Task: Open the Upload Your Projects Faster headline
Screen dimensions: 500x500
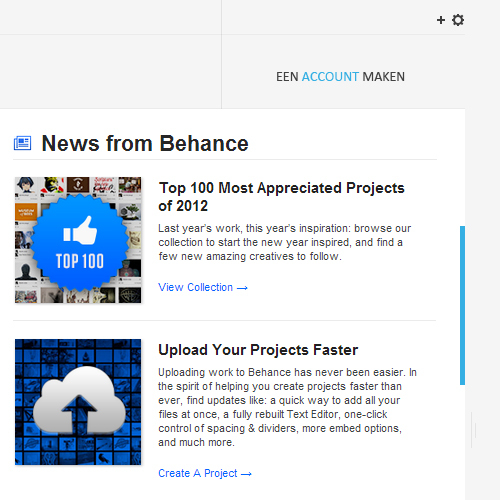Action: click(x=258, y=350)
